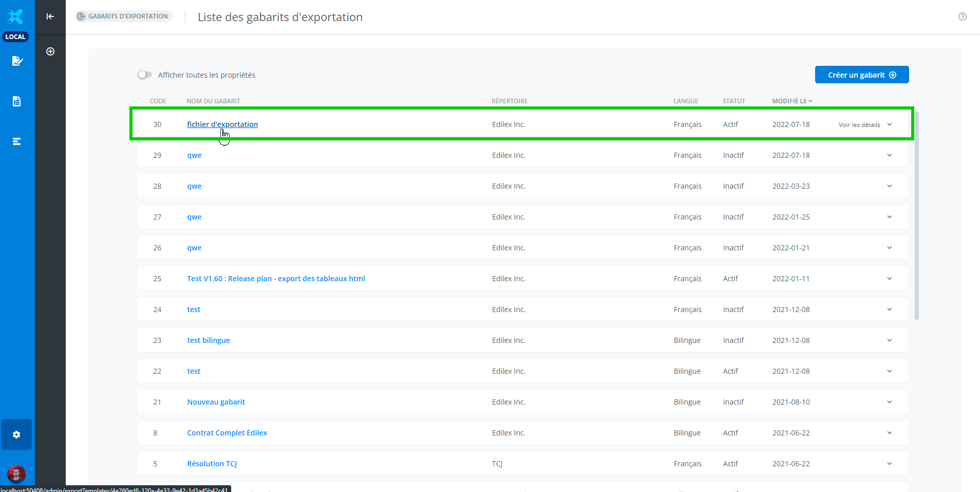Click the Edilex X logo icon
This screenshot has height=492, width=980.
click(x=15, y=16)
